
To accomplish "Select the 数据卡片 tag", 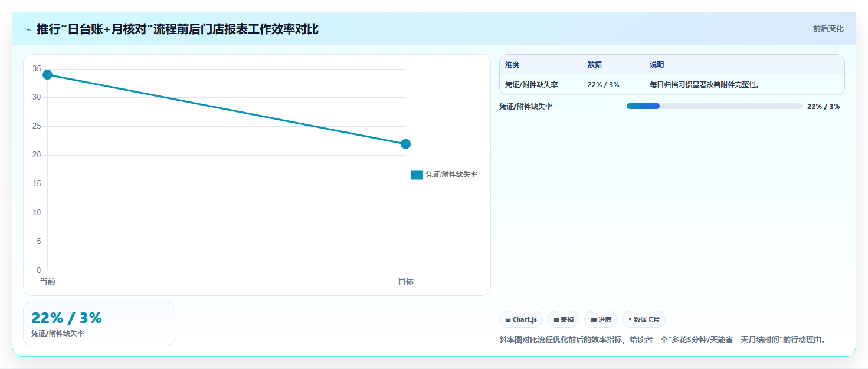I will [644, 319].
